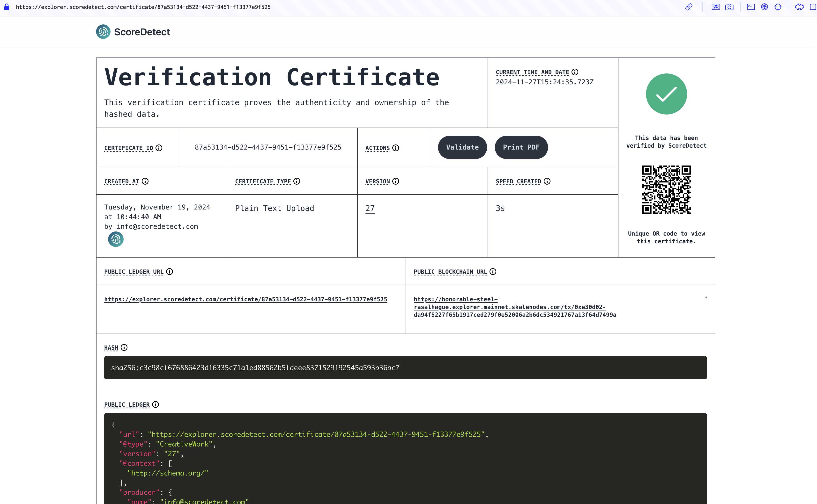Click the info icon beside Certificate ID

tap(159, 148)
